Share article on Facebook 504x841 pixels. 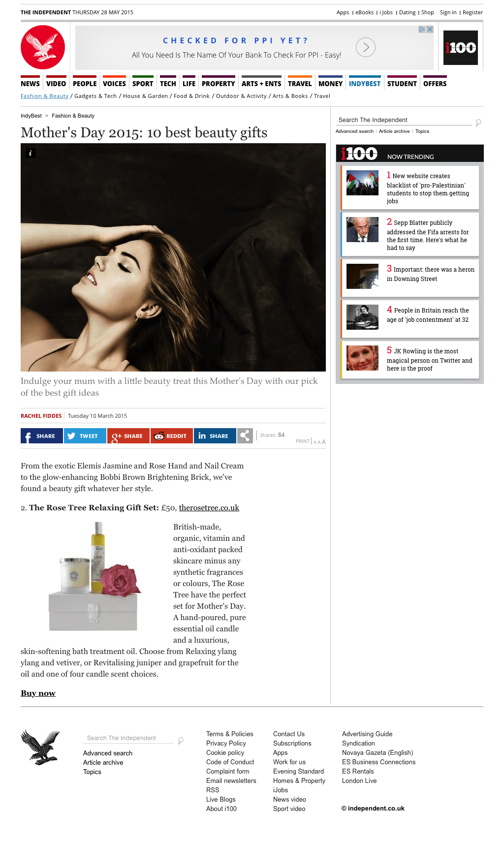pos(42,436)
